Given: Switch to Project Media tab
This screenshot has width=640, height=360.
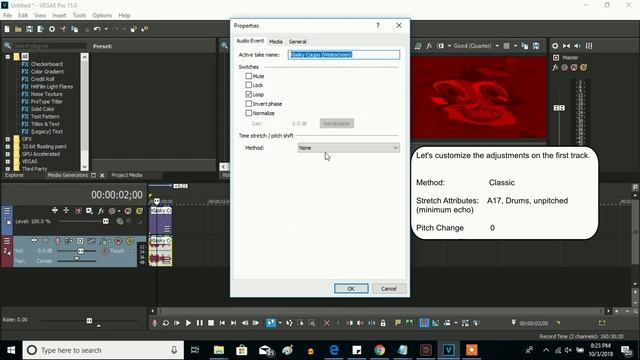Looking at the screenshot, I should 127,175.
